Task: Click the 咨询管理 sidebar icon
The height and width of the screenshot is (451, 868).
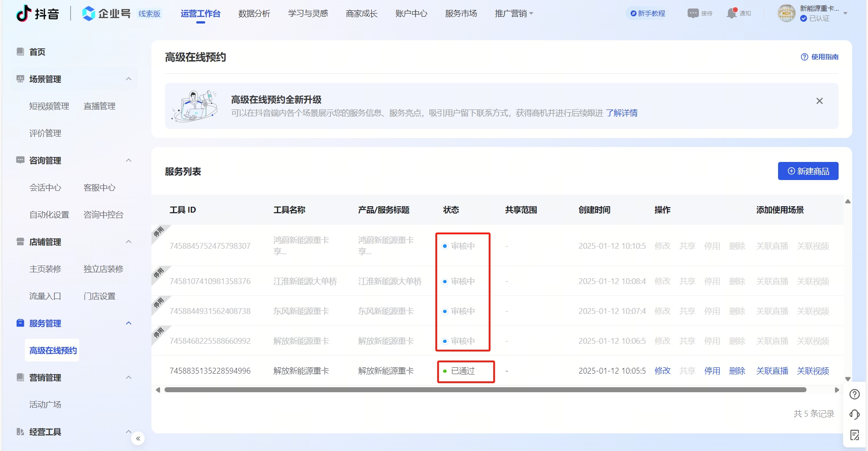Action: tap(20, 160)
